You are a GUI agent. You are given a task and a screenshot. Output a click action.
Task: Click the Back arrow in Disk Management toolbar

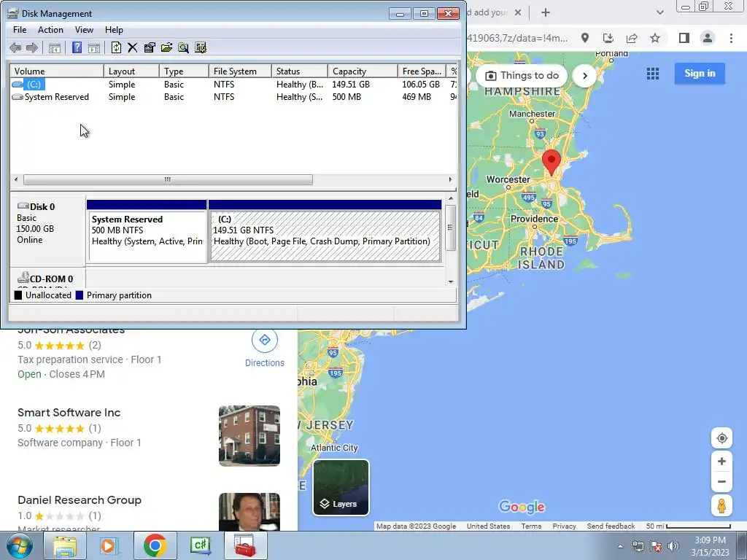point(15,47)
